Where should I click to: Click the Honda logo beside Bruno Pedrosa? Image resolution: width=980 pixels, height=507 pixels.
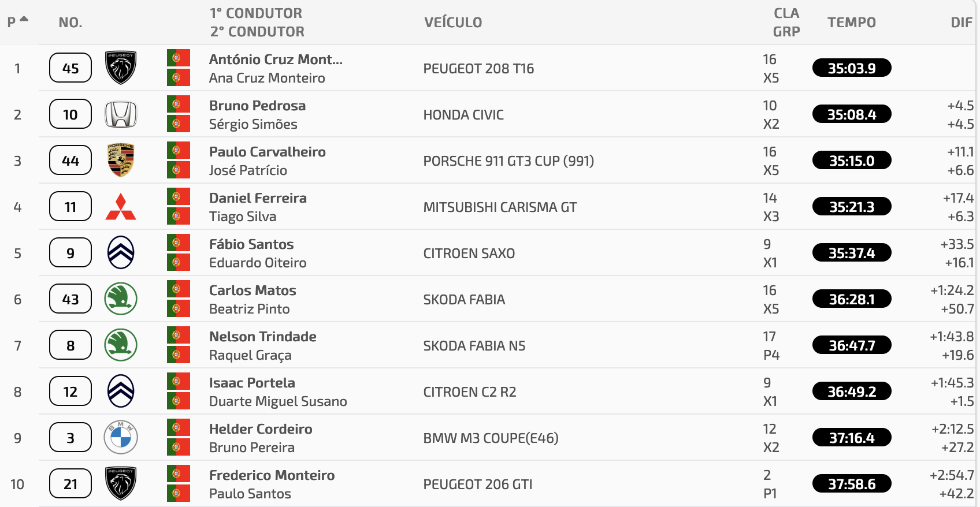[121, 114]
